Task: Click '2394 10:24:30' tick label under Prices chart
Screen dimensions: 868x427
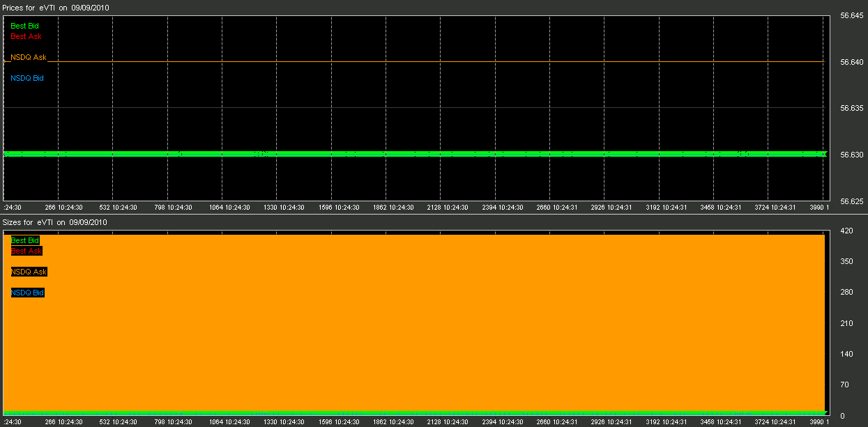Action: [x=502, y=207]
